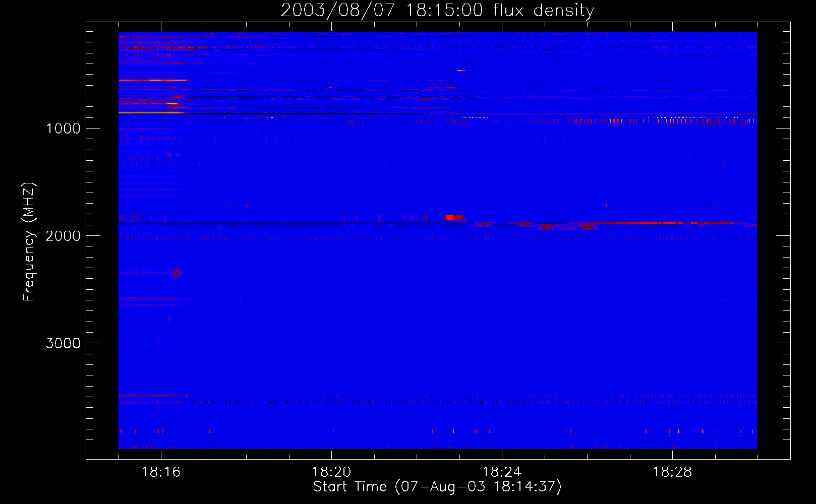Click the dark red spot near 2350 MHz
This screenshot has width=816, height=504.
pyautogui.click(x=177, y=274)
